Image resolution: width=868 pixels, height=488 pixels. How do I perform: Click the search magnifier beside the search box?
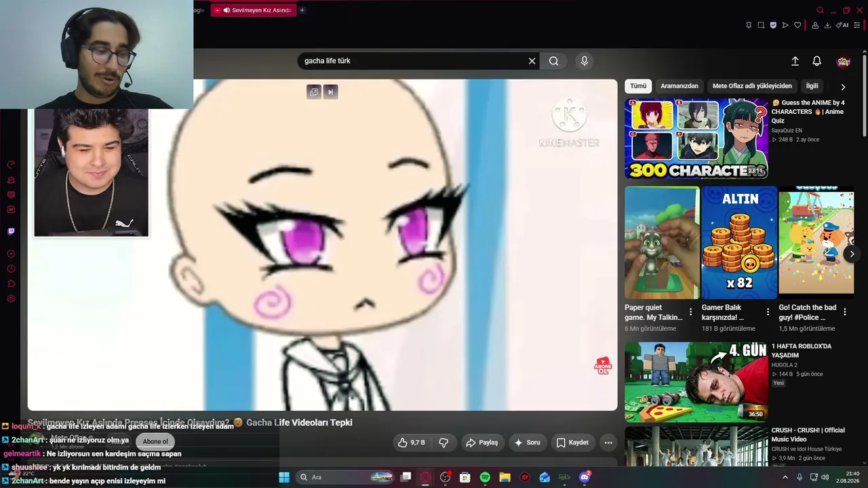click(x=554, y=61)
